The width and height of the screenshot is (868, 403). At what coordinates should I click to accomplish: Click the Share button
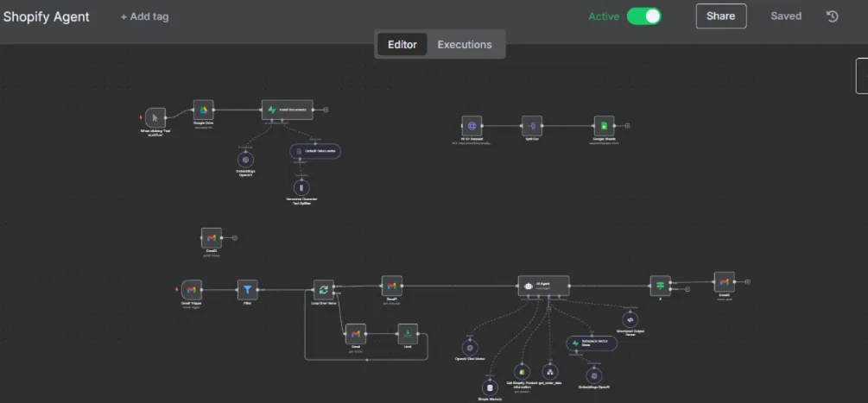click(x=721, y=16)
